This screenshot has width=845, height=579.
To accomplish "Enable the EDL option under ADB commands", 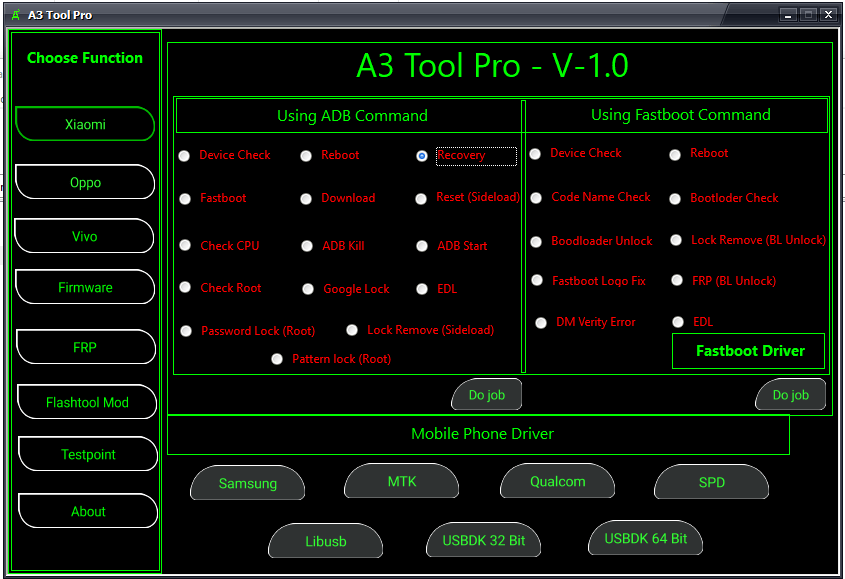I will point(422,288).
